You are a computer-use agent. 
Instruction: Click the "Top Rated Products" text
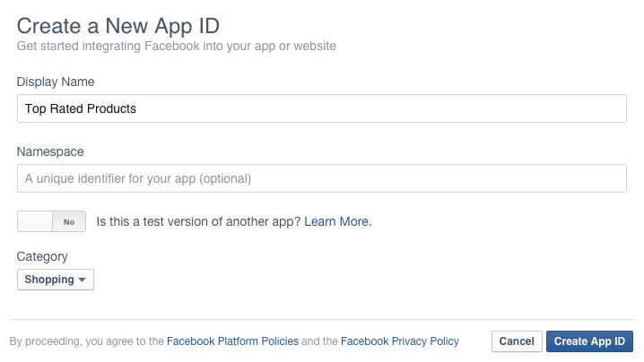click(81, 108)
